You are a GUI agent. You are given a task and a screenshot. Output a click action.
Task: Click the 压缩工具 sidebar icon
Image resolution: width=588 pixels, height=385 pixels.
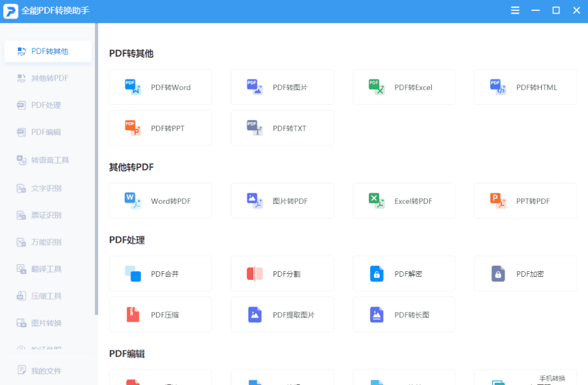pyautogui.click(x=21, y=296)
